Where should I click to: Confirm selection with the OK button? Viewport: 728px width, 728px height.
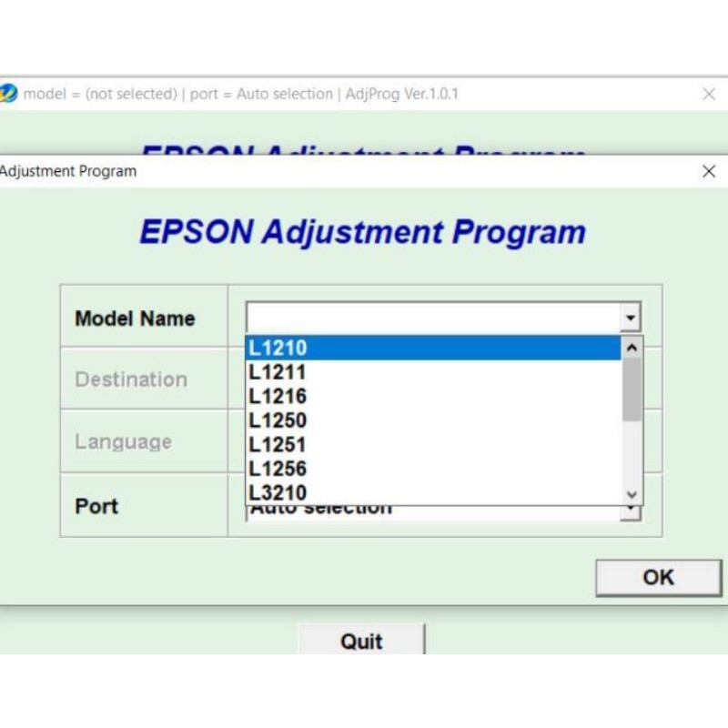point(658,578)
